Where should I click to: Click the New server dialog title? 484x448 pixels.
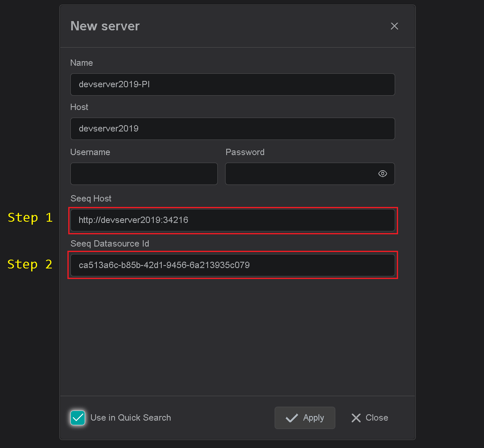coord(105,26)
